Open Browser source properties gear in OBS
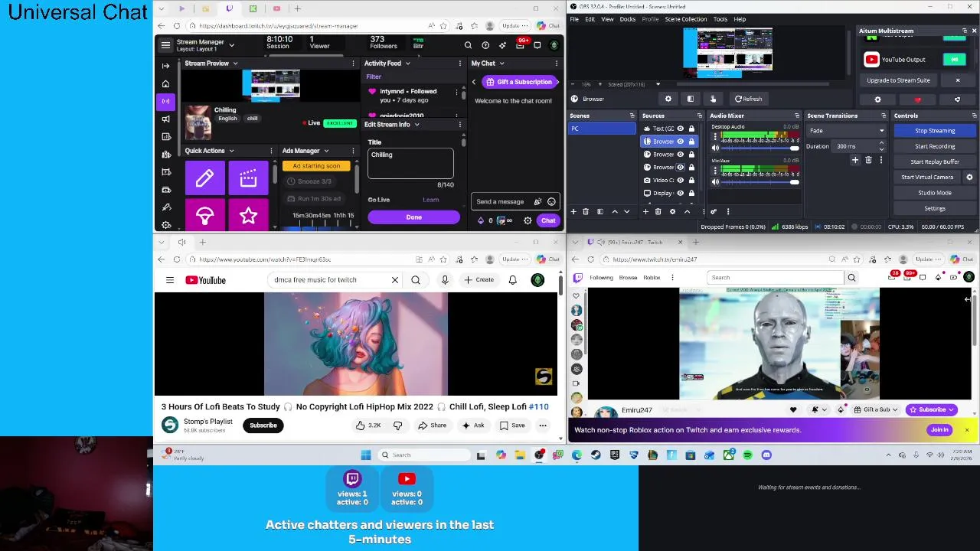Image resolution: width=980 pixels, height=551 pixels. (668, 99)
